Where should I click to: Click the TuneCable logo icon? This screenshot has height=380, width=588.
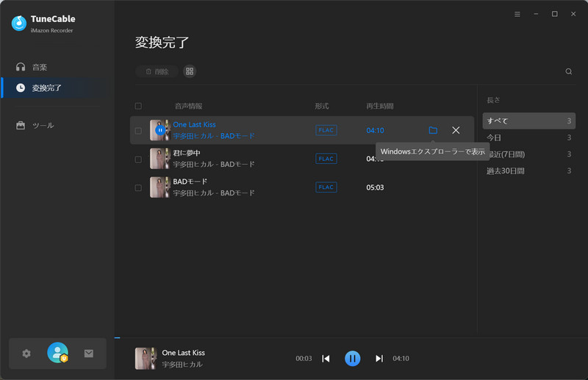(x=19, y=23)
